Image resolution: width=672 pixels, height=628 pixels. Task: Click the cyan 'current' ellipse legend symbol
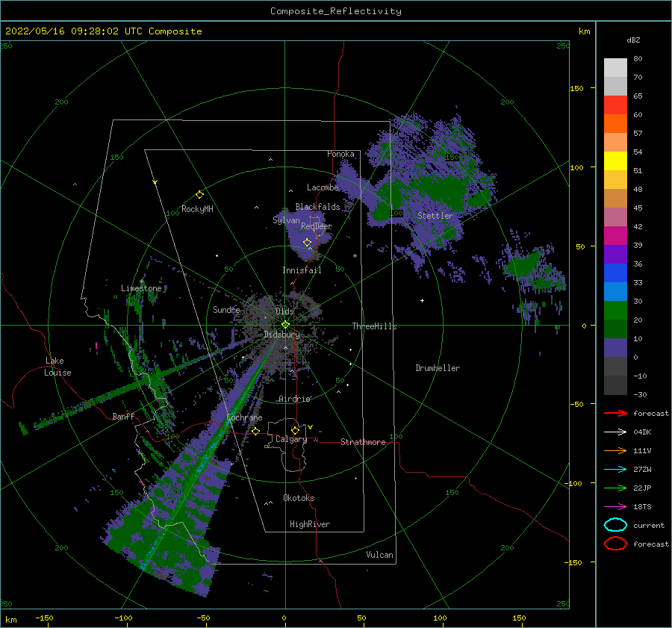click(615, 525)
